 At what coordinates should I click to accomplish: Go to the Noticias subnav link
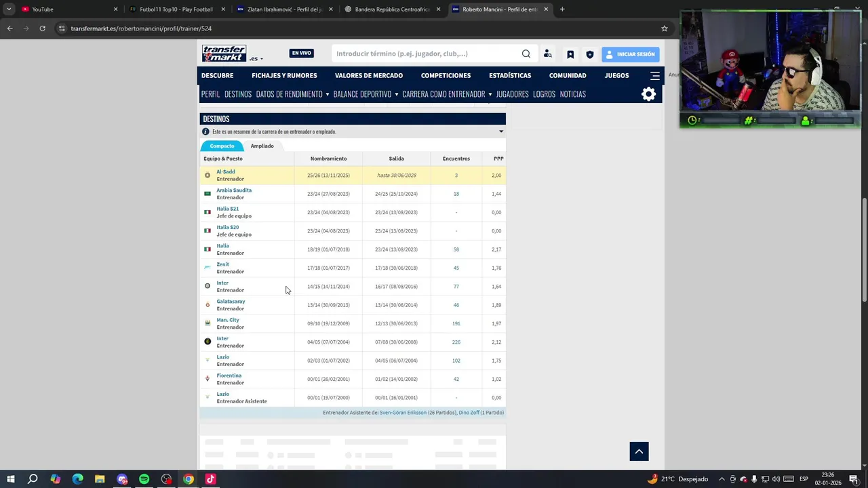[x=572, y=94]
